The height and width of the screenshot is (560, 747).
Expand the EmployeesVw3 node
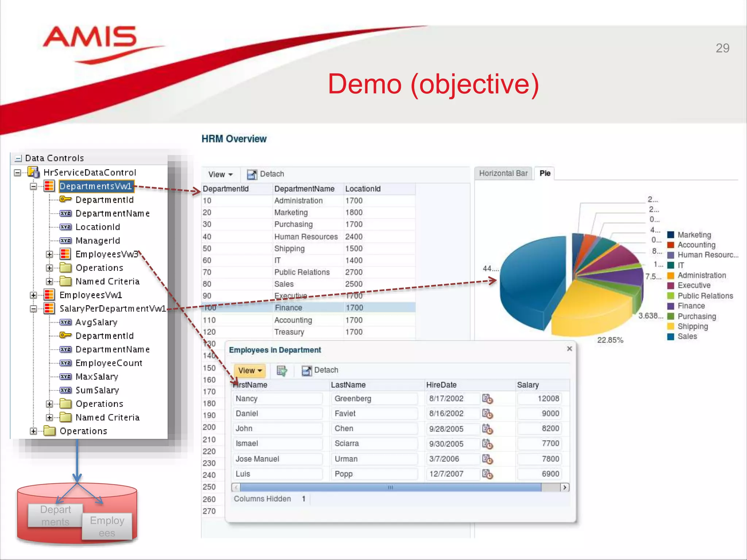tap(50, 254)
